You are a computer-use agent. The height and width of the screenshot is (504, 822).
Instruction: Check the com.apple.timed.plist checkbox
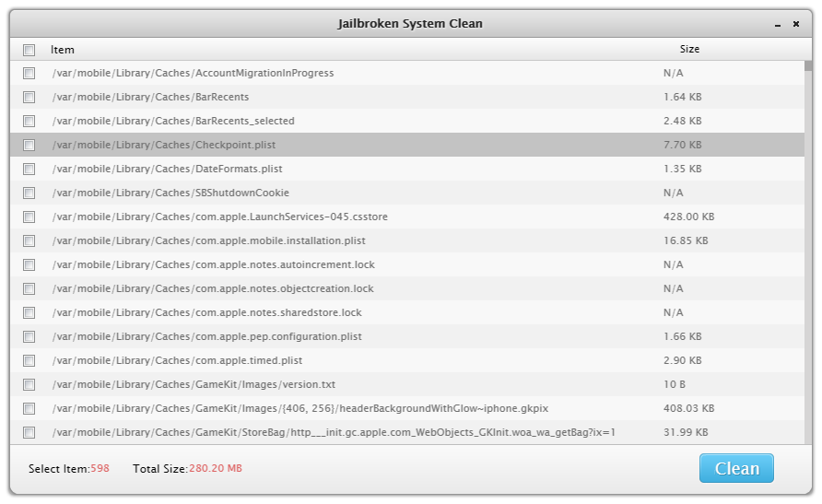tap(29, 360)
